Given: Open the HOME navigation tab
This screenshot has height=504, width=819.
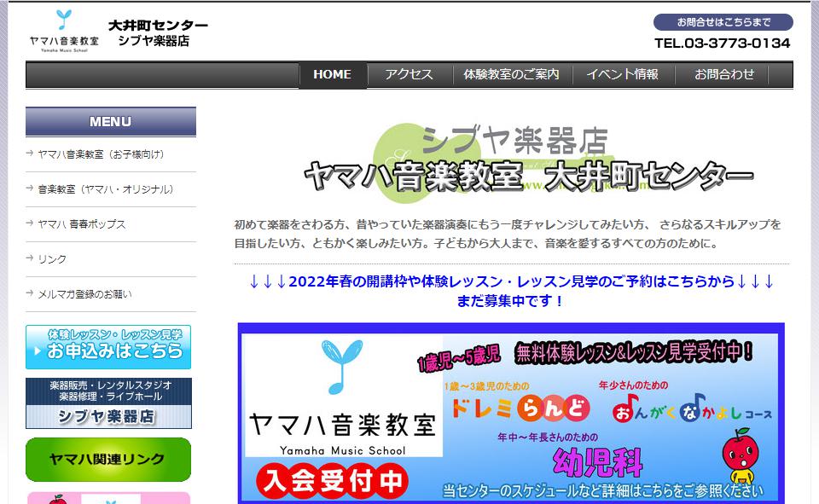Looking at the screenshot, I should click(x=332, y=74).
